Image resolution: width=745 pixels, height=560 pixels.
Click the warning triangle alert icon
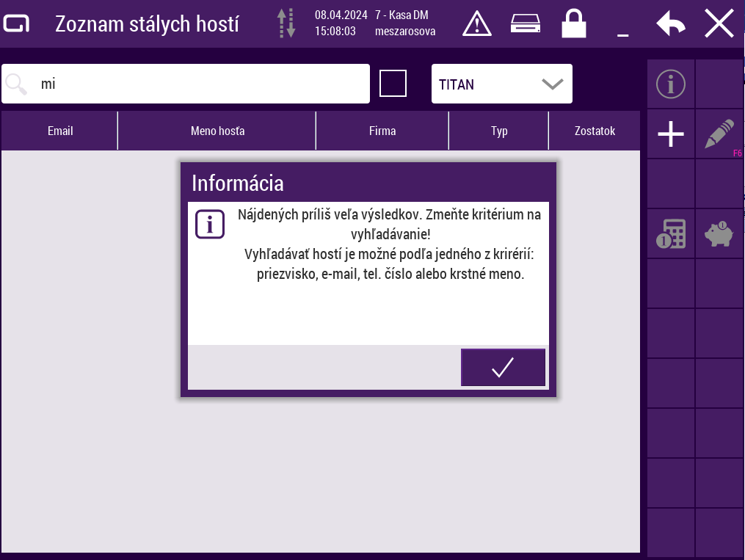coord(477,23)
